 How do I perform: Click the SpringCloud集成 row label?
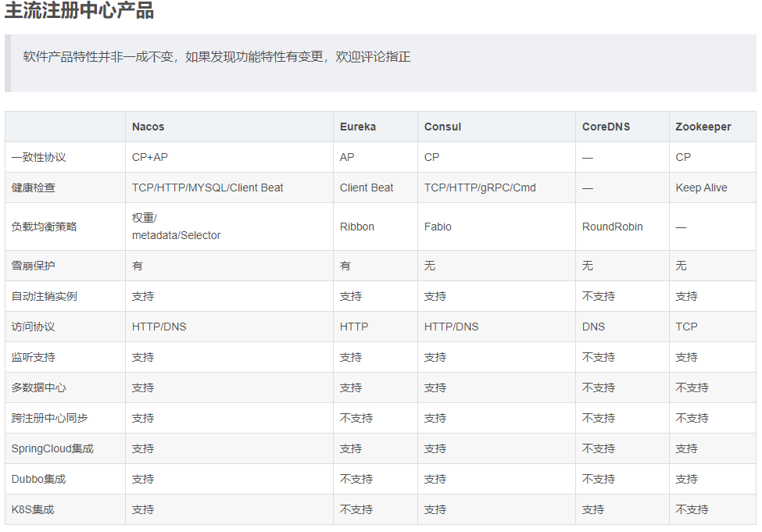(x=52, y=449)
